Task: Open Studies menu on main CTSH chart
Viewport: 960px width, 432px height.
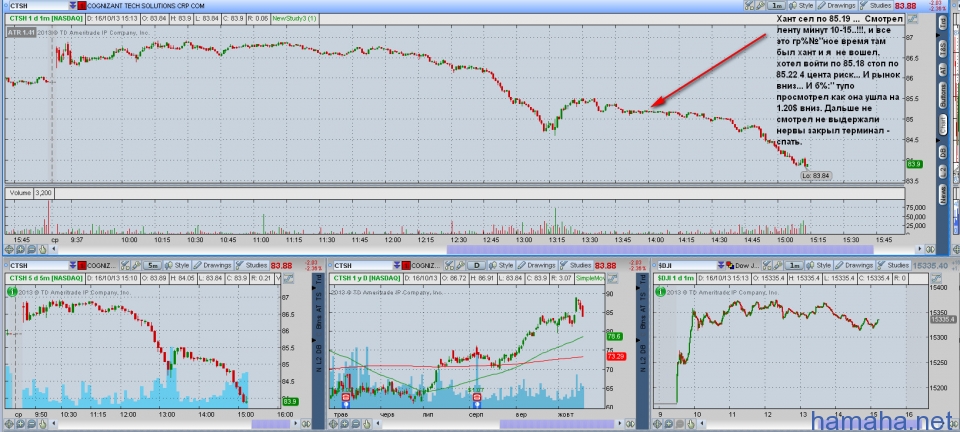Action: [x=876, y=6]
